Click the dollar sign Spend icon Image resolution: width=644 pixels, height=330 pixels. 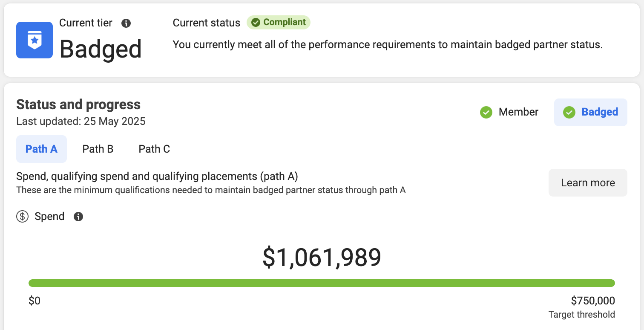pos(22,217)
